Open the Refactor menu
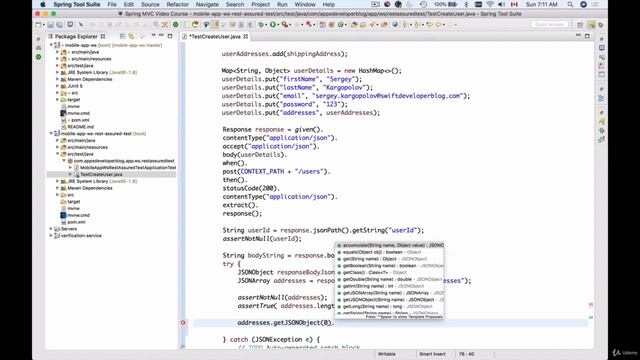The image size is (640, 360). 178,4
